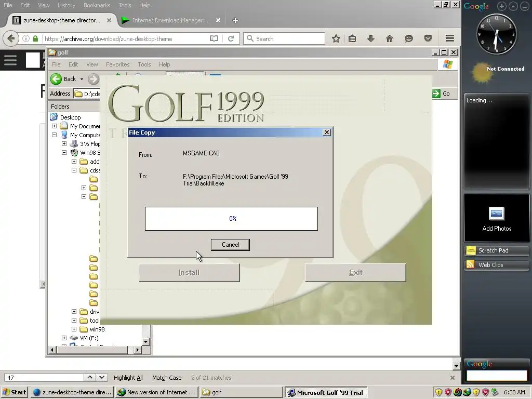The image size is (532, 399).
Task: Click the Exit button in Golf setup
Action: [x=355, y=272]
